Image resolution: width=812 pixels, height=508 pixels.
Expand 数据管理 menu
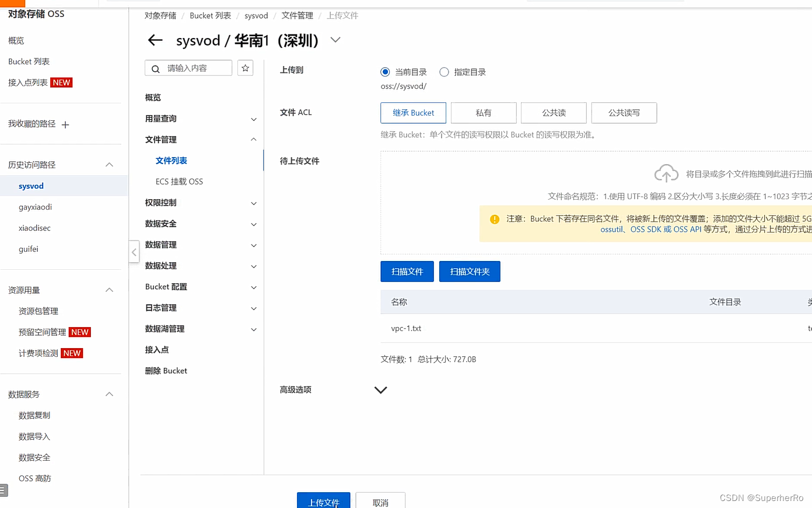click(254, 245)
